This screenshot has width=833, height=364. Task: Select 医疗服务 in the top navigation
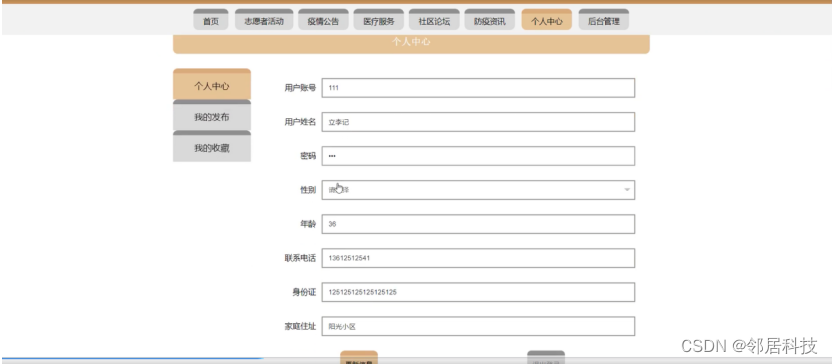379,20
